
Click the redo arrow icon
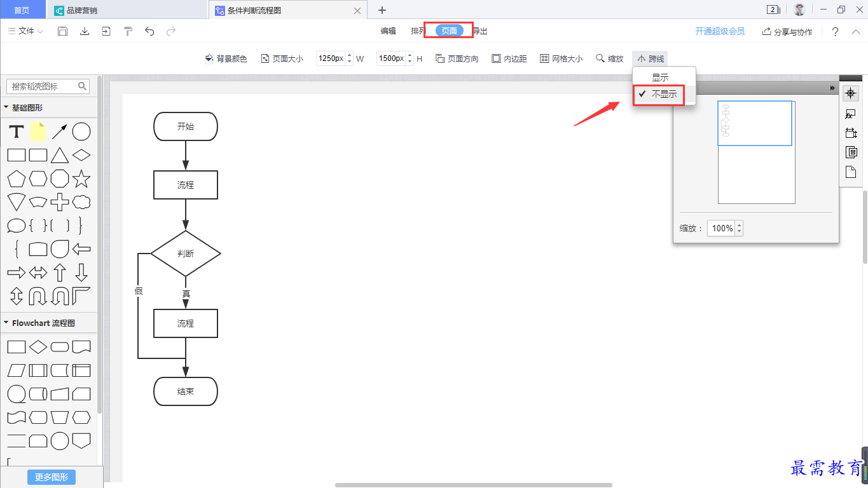(171, 31)
